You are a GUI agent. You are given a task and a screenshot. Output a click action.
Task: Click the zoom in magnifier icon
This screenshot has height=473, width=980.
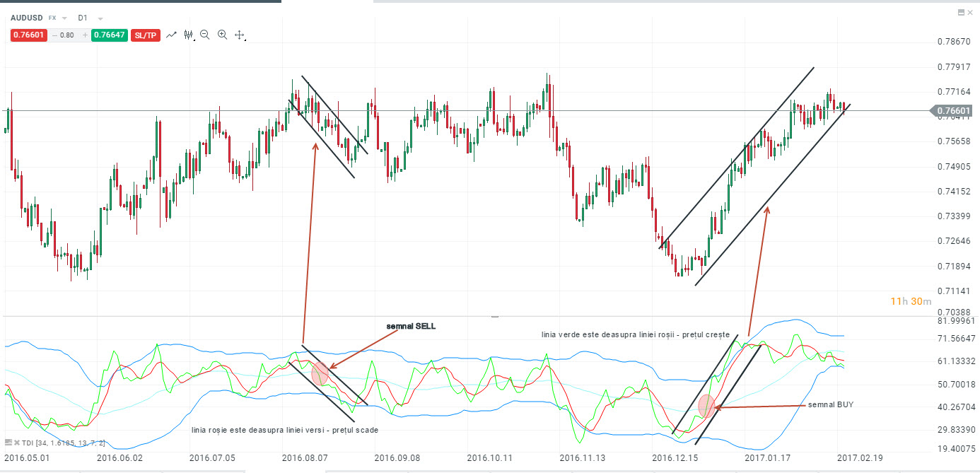pos(222,35)
